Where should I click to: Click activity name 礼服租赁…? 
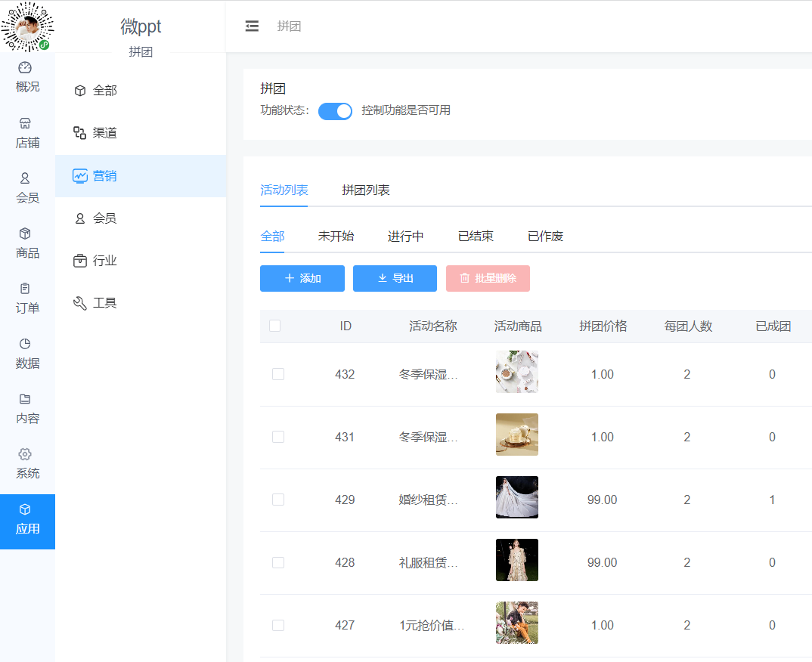(428, 562)
